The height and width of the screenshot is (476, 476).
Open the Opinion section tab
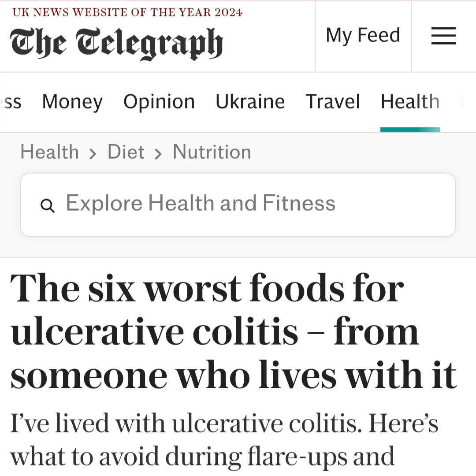(x=159, y=102)
